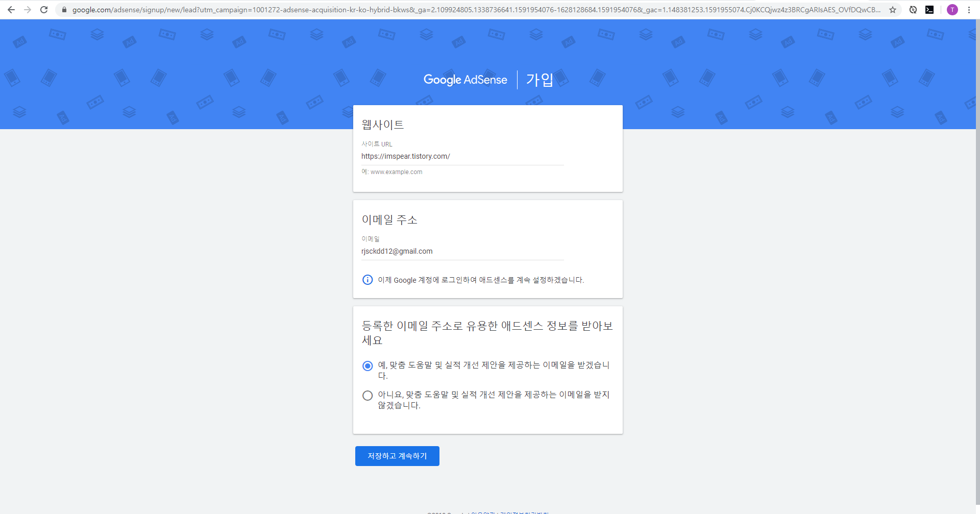The width and height of the screenshot is (980, 514).
Task: Go back with the browser back arrow
Action: tap(11, 10)
